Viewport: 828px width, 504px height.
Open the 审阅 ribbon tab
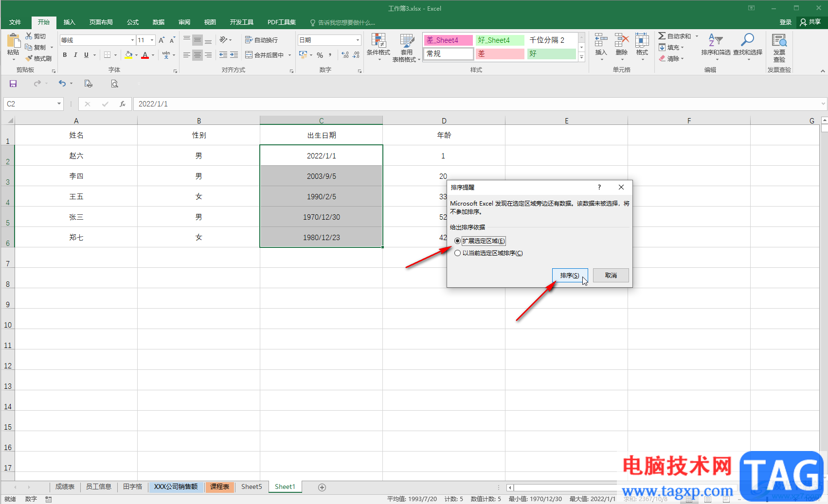tap(184, 22)
